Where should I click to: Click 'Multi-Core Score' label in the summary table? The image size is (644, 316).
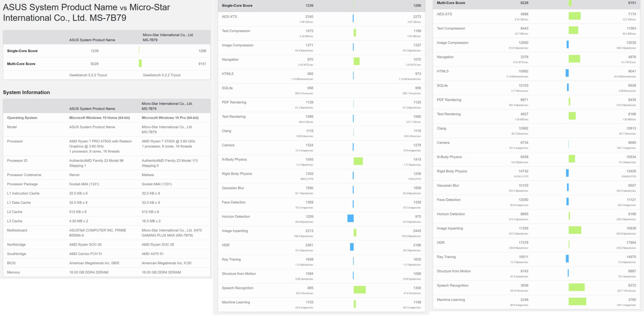(x=21, y=64)
